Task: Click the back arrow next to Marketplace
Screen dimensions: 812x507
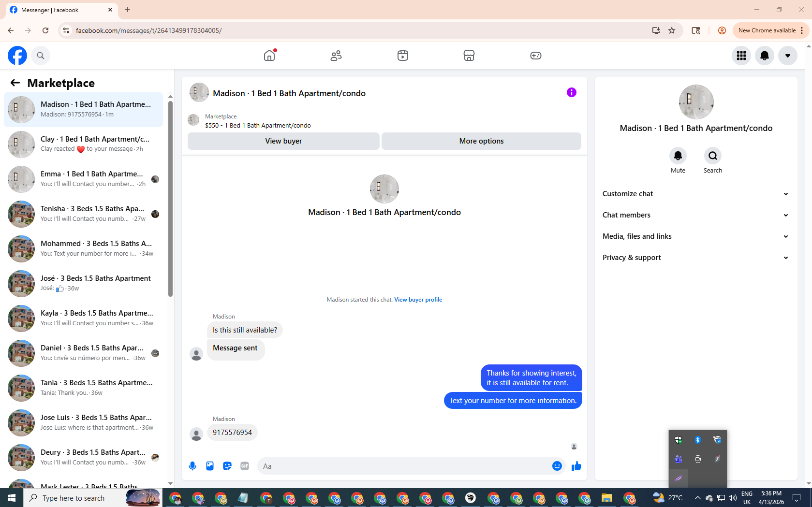Action: [15, 83]
